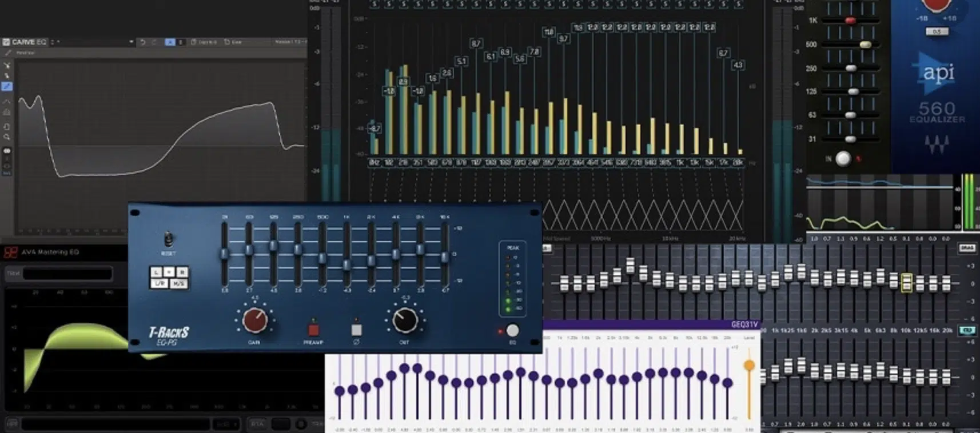This screenshot has width=980, height=433.
Task: Click the Ease button in Carve EQ toolbar
Action: point(233,42)
